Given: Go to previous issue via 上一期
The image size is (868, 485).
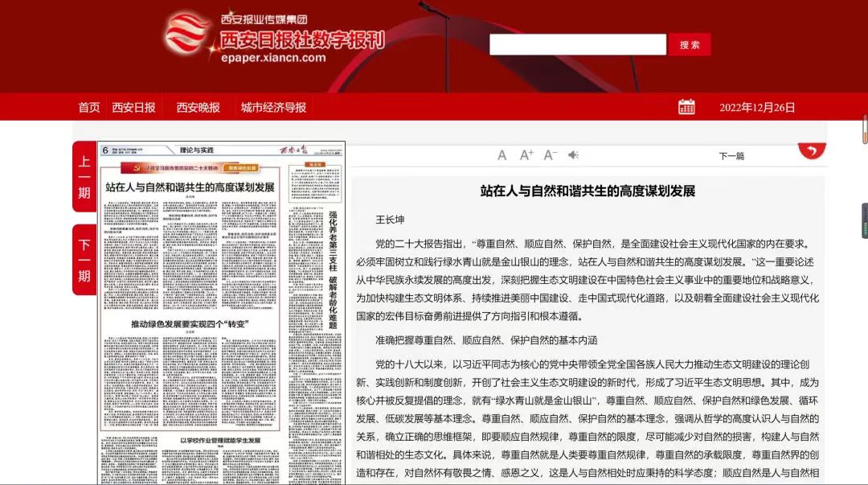Looking at the screenshot, I should pyautogui.click(x=84, y=177).
